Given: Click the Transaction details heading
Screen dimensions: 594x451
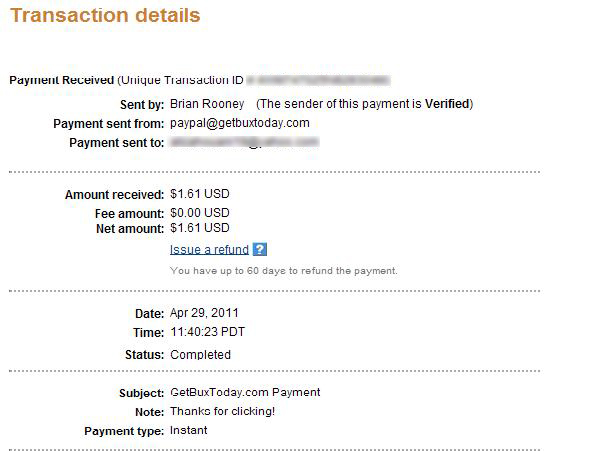Looking at the screenshot, I should point(105,16).
